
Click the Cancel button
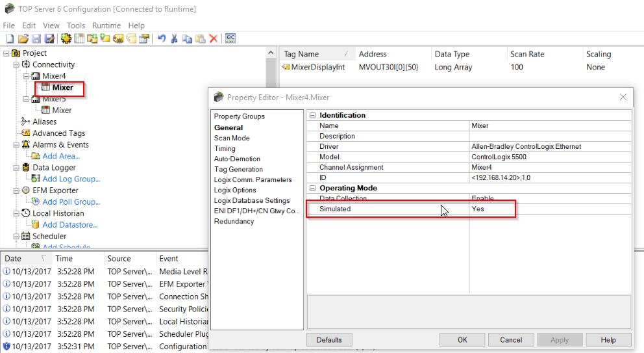click(511, 340)
